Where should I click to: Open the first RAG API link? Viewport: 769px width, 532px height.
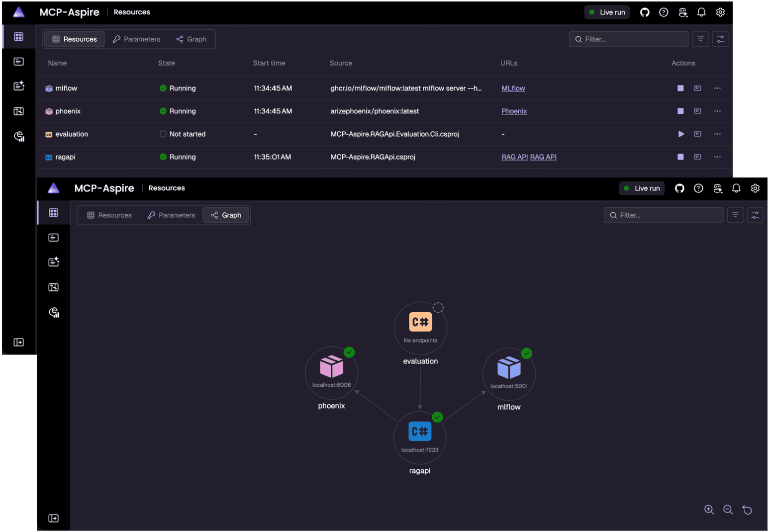(x=514, y=157)
